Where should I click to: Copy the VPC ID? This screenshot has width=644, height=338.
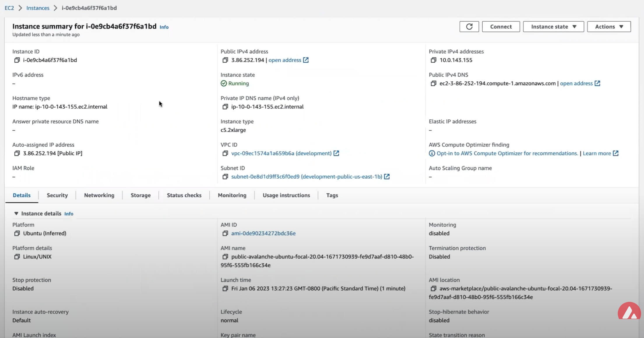[225, 153]
